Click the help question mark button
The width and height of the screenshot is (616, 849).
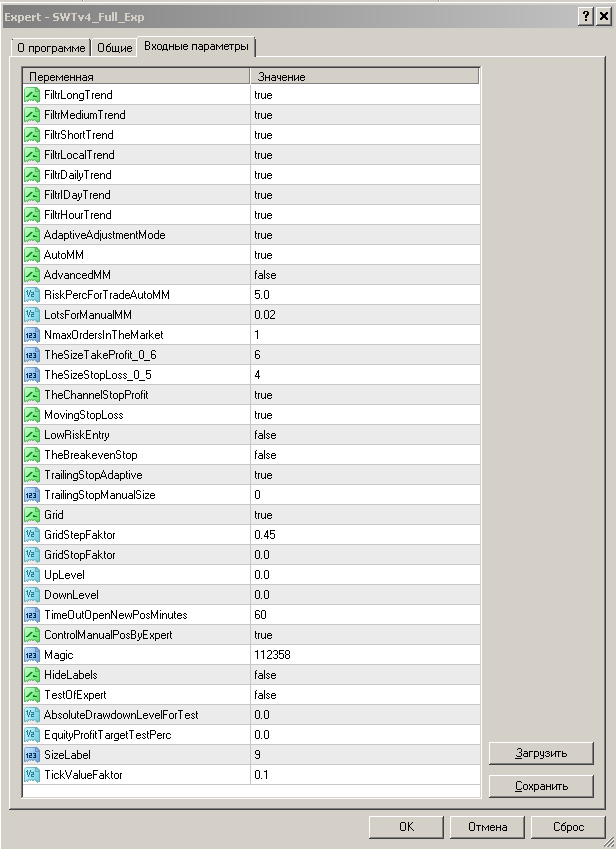pos(586,17)
